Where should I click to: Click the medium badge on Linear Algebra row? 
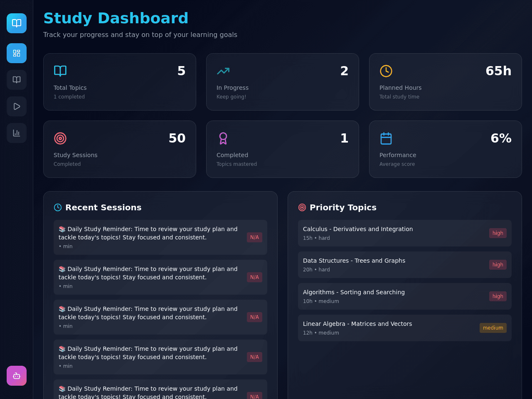pyautogui.click(x=493, y=328)
